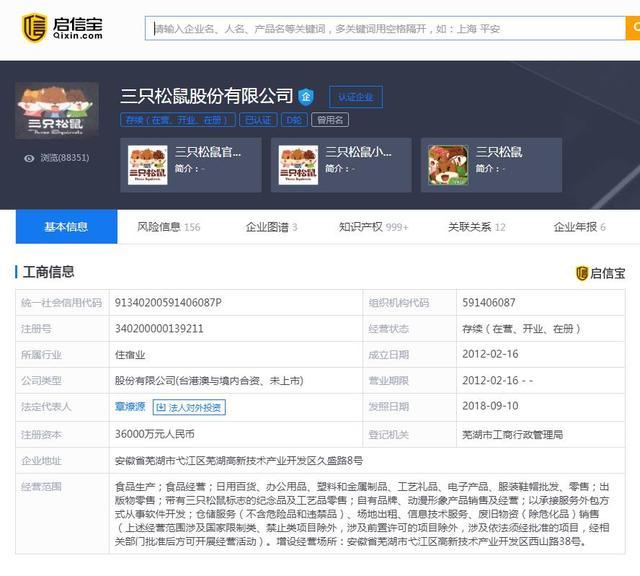This screenshot has height=576, width=640.
Task: Open the 关联关系 12 tab
Action: (x=477, y=227)
